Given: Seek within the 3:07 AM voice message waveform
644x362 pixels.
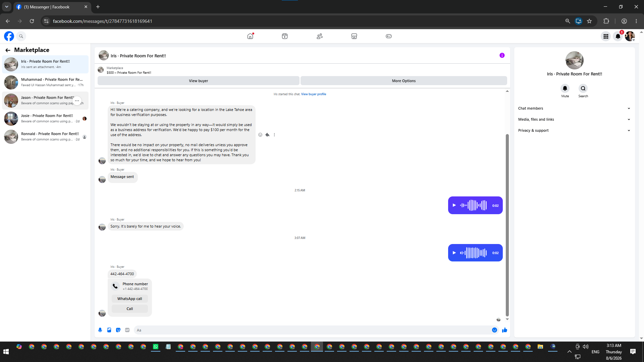Looking at the screenshot, I should [473, 253].
